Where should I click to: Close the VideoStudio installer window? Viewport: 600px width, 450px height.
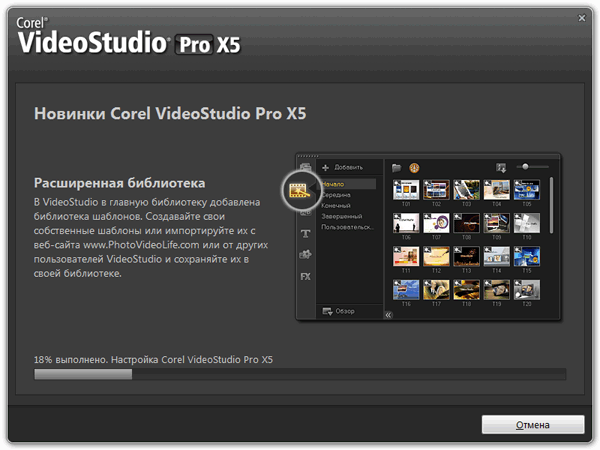coord(582,18)
